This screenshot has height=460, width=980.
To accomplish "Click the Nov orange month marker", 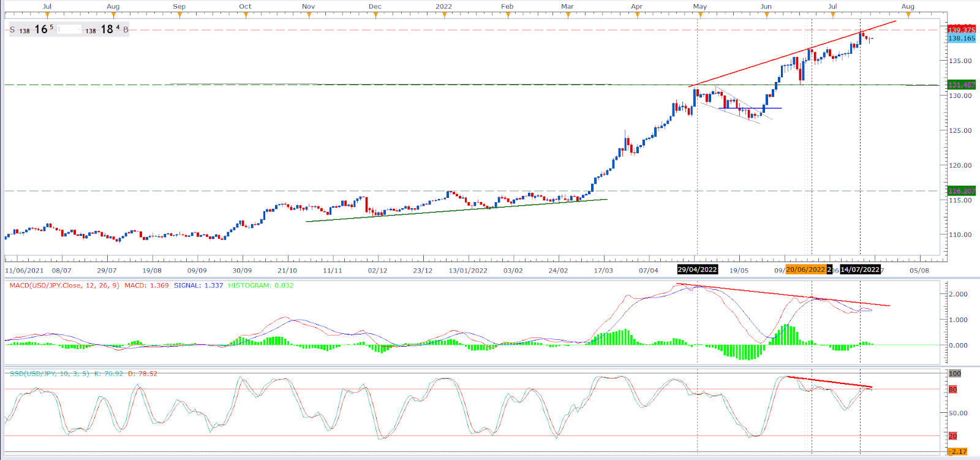I will pos(309,15).
